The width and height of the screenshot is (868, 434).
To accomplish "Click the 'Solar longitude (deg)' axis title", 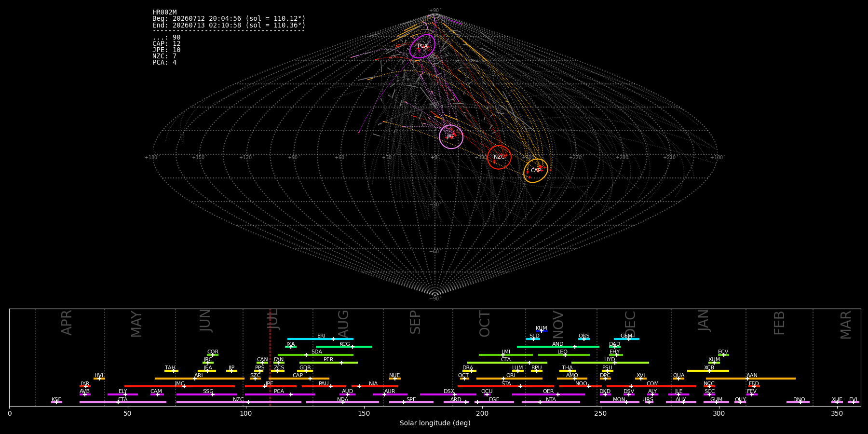I will 435,423.
